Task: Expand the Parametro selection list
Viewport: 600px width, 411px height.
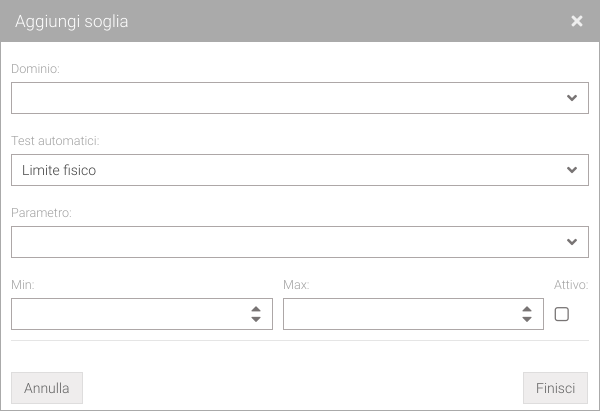Action: pyautogui.click(x=290, y=242)
